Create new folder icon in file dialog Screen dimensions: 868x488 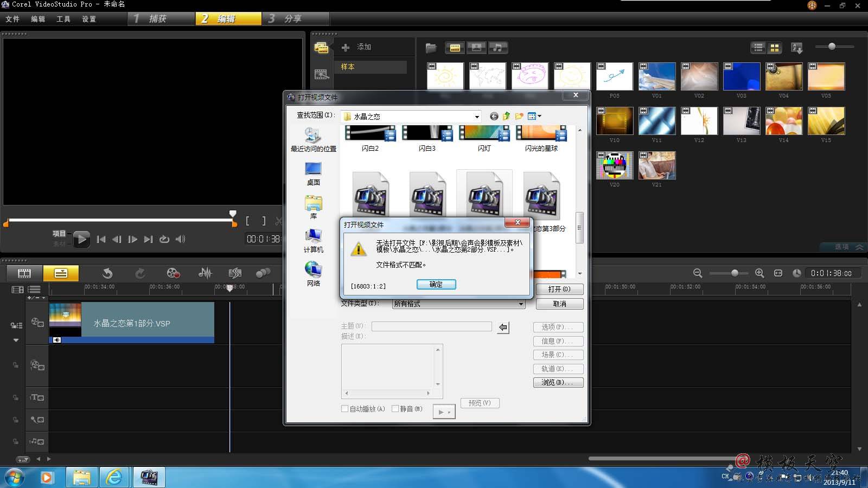click(519, 116)
